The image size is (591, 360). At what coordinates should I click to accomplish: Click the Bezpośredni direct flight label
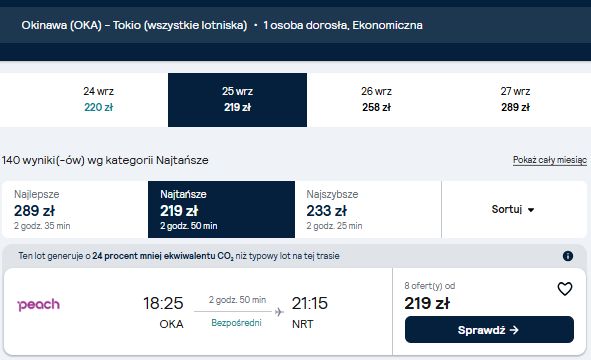(x=236, y=323)
